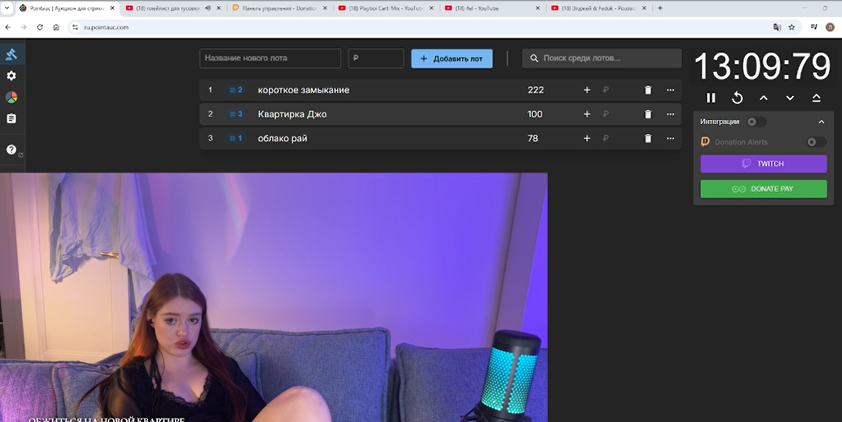Screen dimensions: 842x422
Task: Switch to Playboi Carti Mix YouTube tab
Action: (386, 8)
